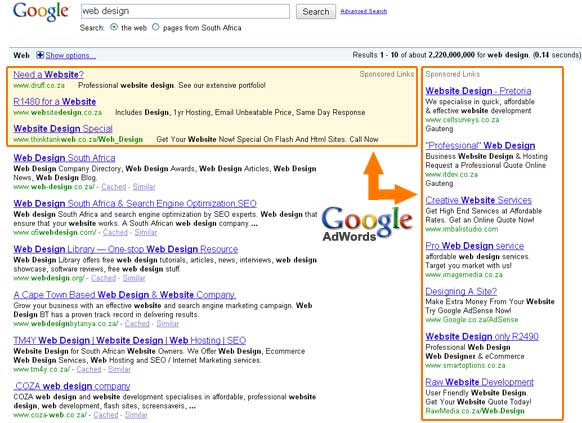This screenshot has height=423, width=582.
Task: Click the www.druff.co.za URL text
Action: [39, 85]
